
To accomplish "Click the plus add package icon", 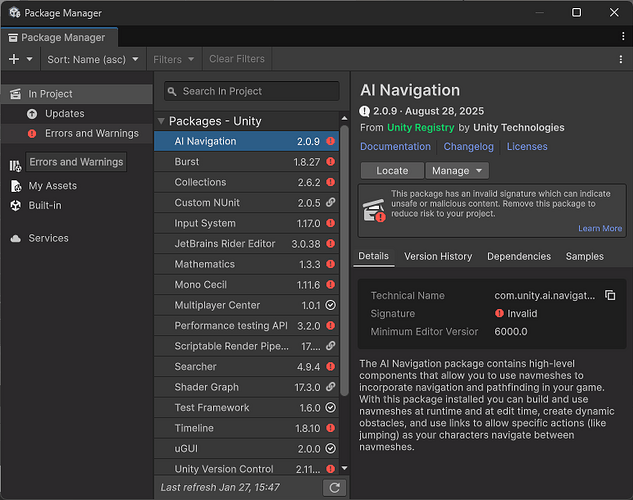I will point(14,59).
